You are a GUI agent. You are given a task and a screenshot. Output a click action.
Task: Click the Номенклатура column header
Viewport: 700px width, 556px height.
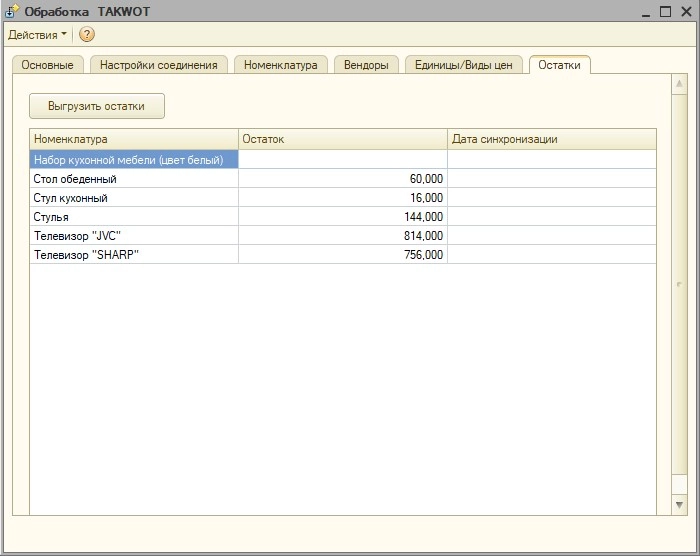133,139
